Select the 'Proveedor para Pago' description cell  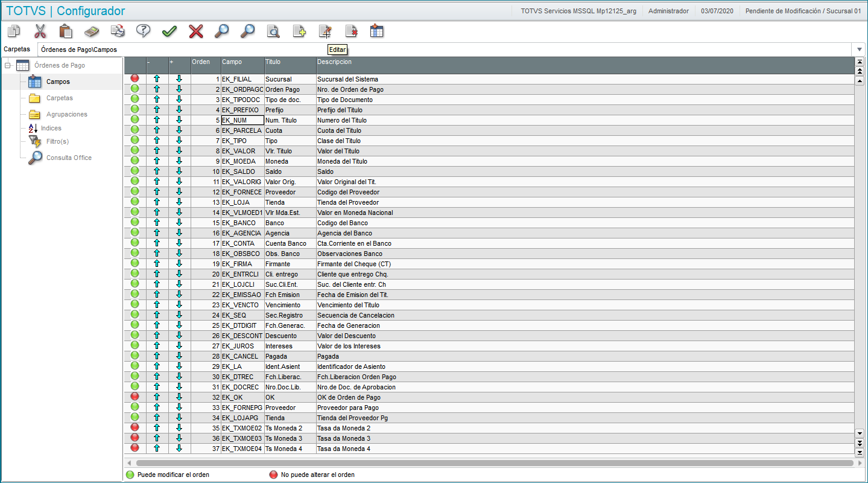pyautogui.click(x=585, y=408)
